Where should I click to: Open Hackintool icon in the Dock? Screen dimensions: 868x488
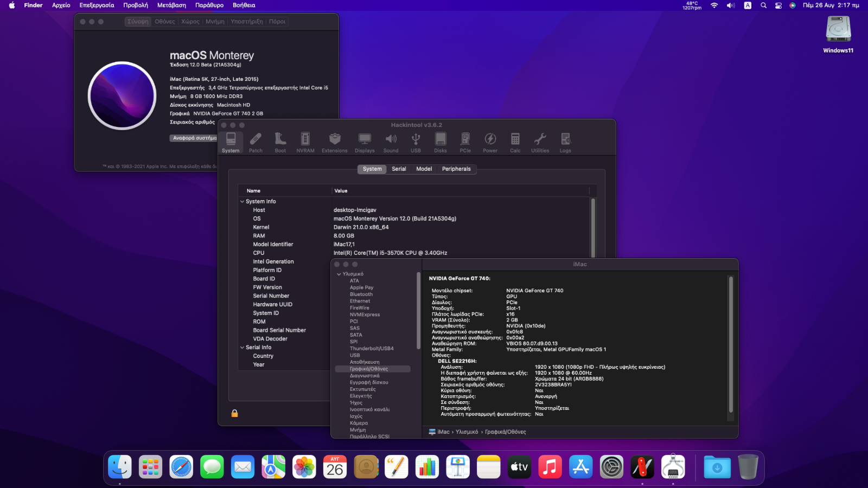click(x=642, y=467)
